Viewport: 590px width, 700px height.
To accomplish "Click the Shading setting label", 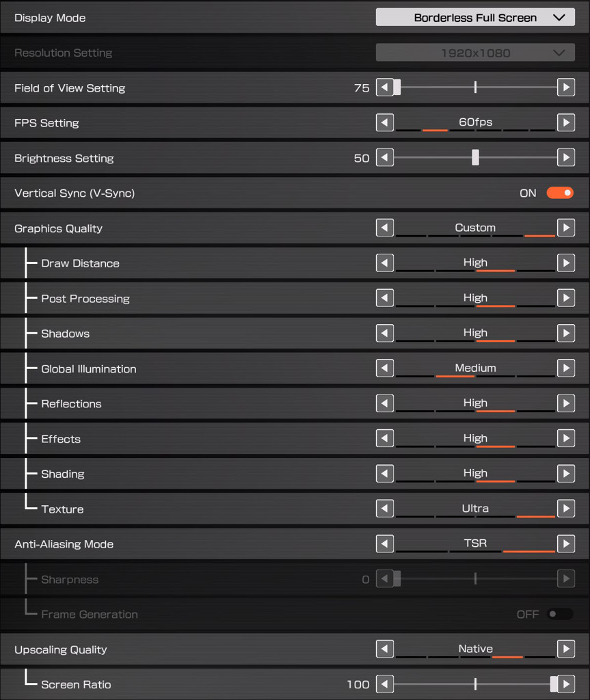I will (x=63, y=474).
